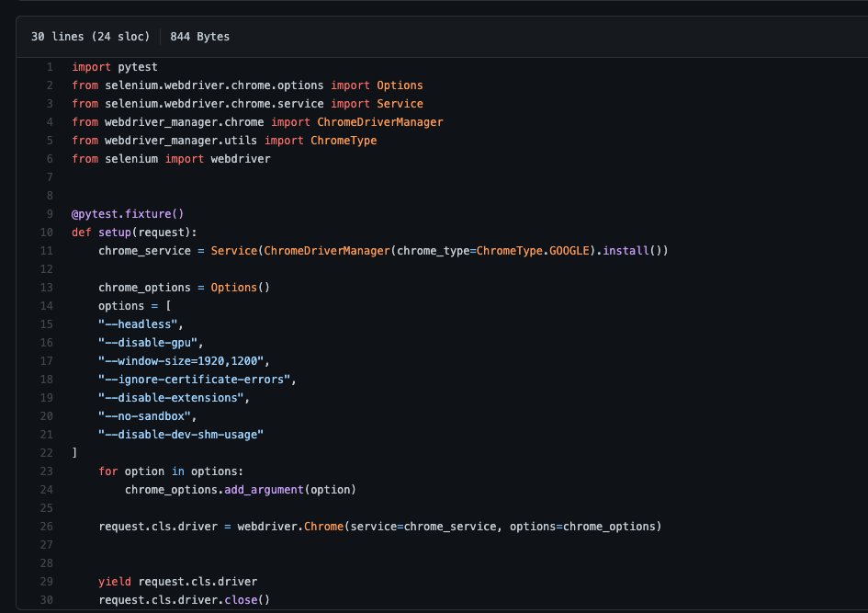Image resolution: width=868 pixels, height=613 pixels.
Task: Select the yield statement on line 29
Action: pos(114,581)
